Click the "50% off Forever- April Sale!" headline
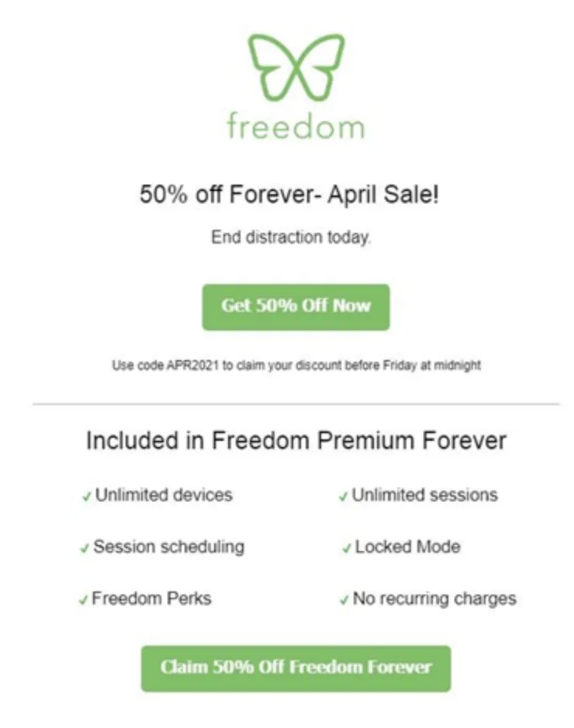The width and height of the screenshot is (574, 728). (289, 194)
